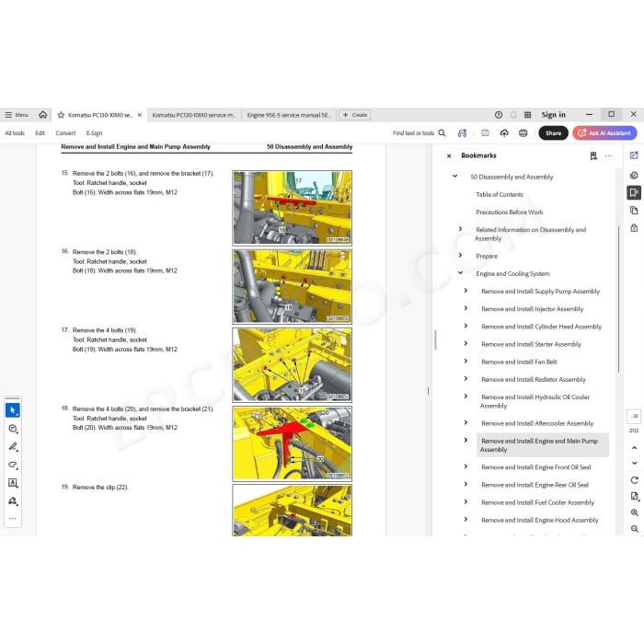
Task: Add a new bookmark icon in Bookmarks panel
Action: [x=593, y=156]
